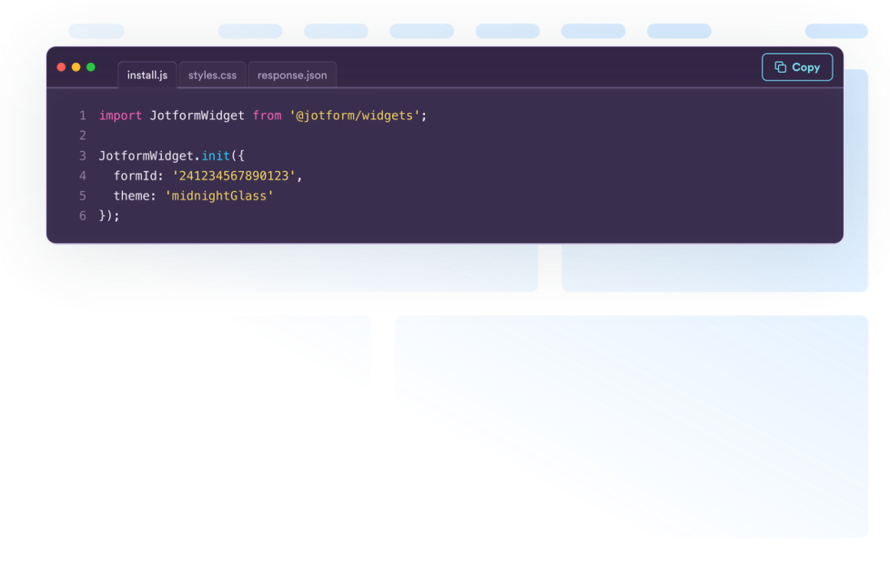Click the 'formId:' property name

[138, 176]
